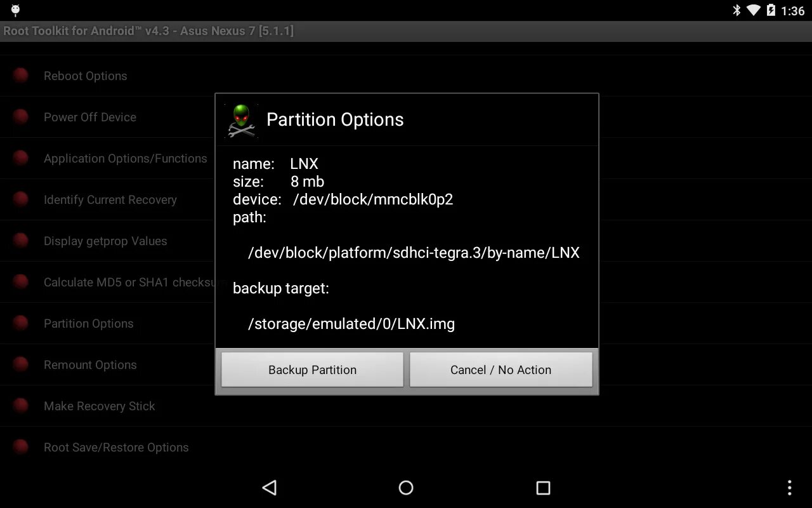Select the red bullet beside Reboot Options
The height and width of the screenshot is (508, 812).
coord(21,76)
